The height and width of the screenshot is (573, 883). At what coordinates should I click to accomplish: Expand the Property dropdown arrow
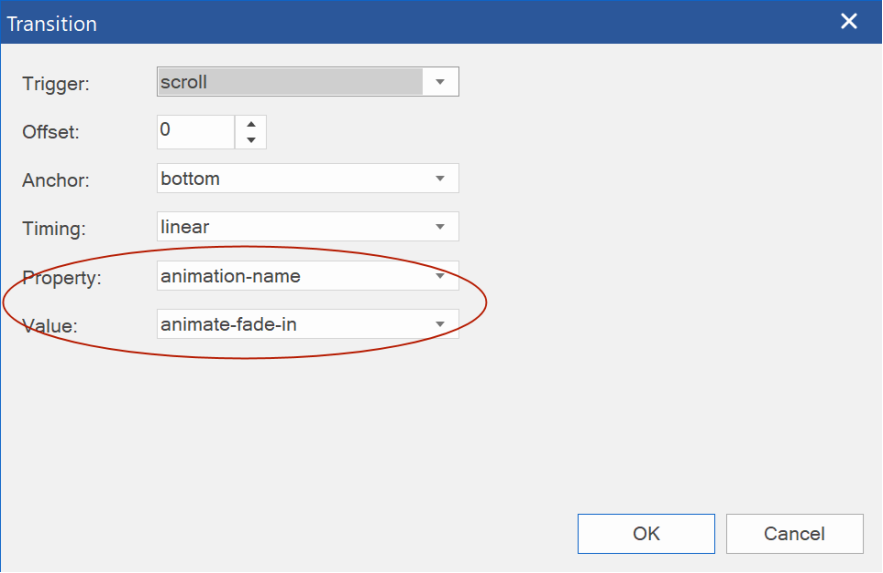(440, 276)
